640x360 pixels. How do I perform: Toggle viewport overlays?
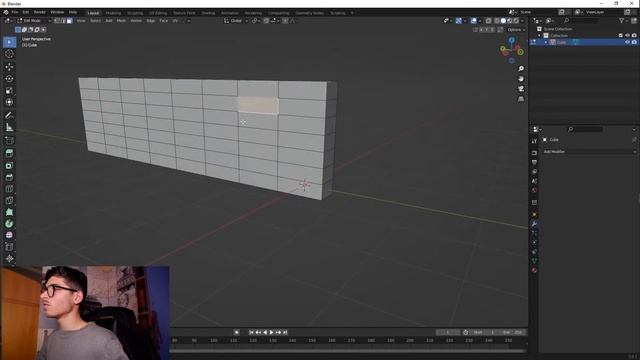tap(474, 20)
